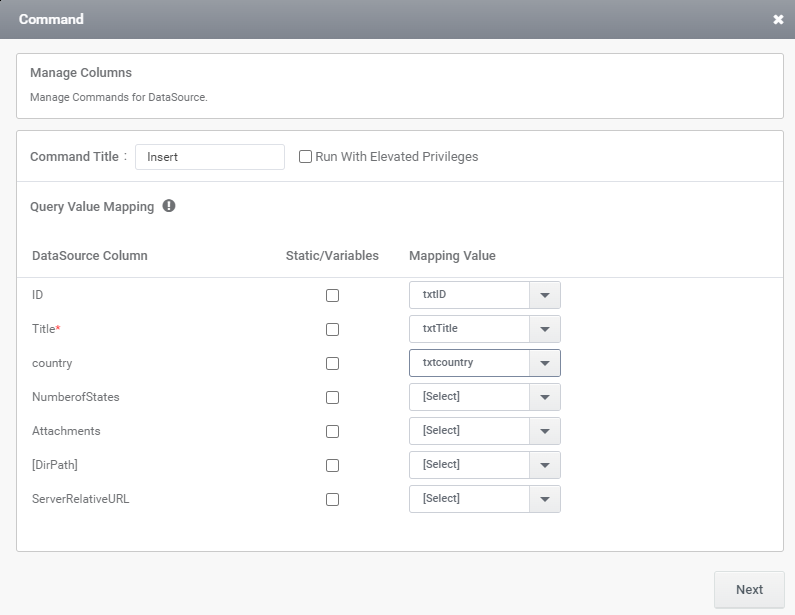795x615 pixels.
Task: Focus the Command Title input field
Action: (x=209, y=157)
